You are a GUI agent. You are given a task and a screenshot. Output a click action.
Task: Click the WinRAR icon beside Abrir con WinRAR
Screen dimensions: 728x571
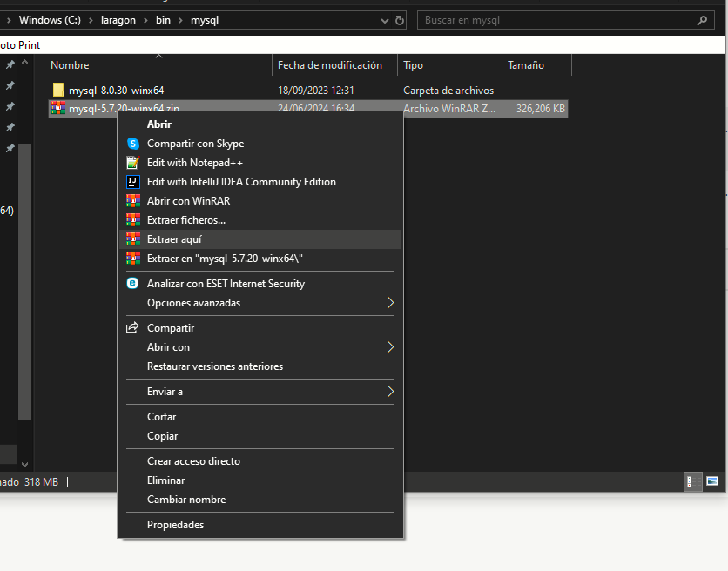click(134, 200)
